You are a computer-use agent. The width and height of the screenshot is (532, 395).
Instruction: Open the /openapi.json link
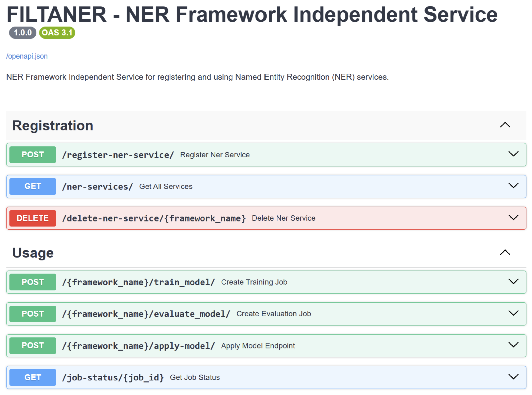[x=27, y=56]
